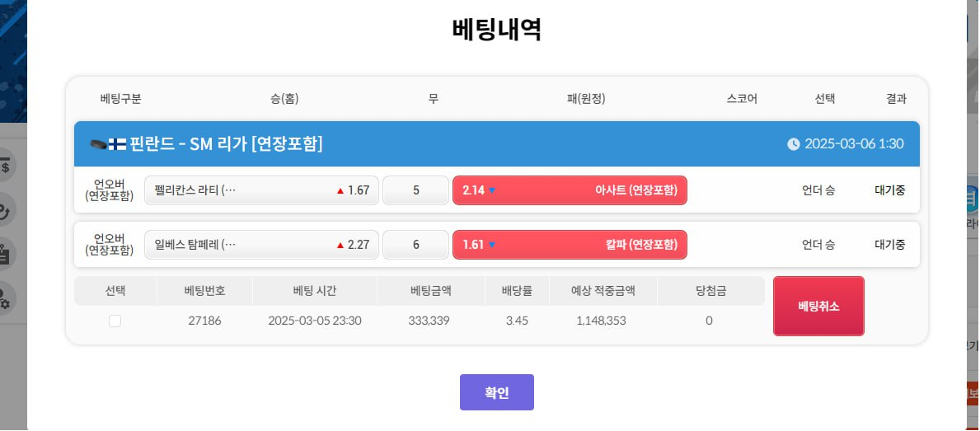Click the clock icon beside 2025-03-06 1:30
Screen dimensions: 980x431
click(793, 144)
